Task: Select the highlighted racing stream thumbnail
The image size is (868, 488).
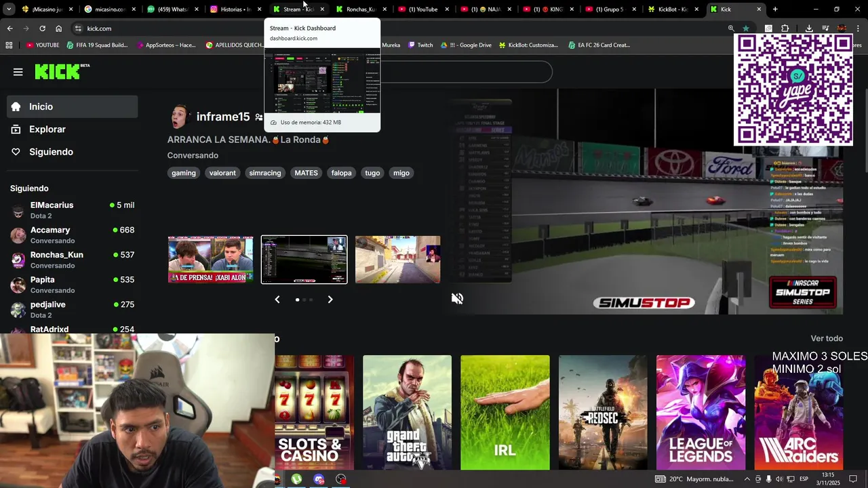Action: 304,260
